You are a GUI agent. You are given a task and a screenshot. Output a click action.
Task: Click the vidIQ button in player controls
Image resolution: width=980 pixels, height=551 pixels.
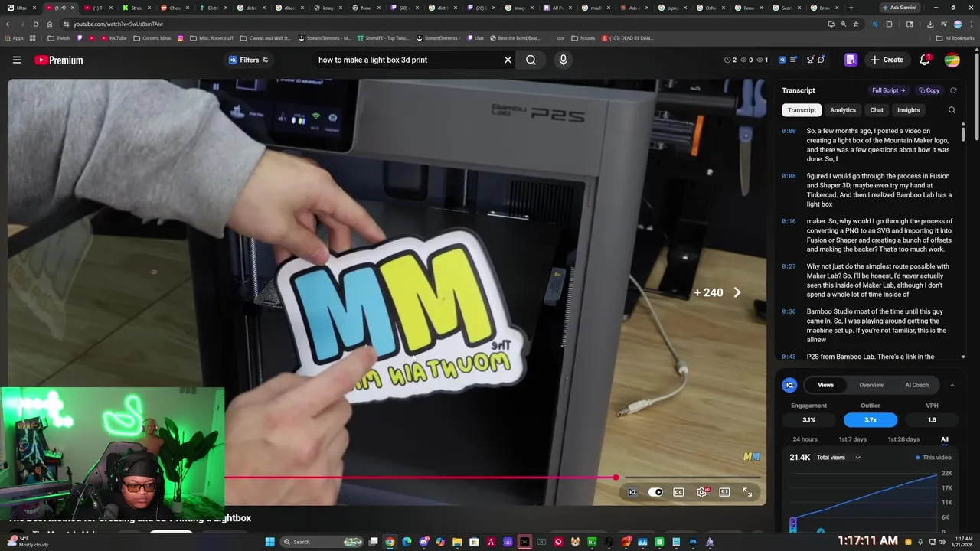tap(632, 492)
